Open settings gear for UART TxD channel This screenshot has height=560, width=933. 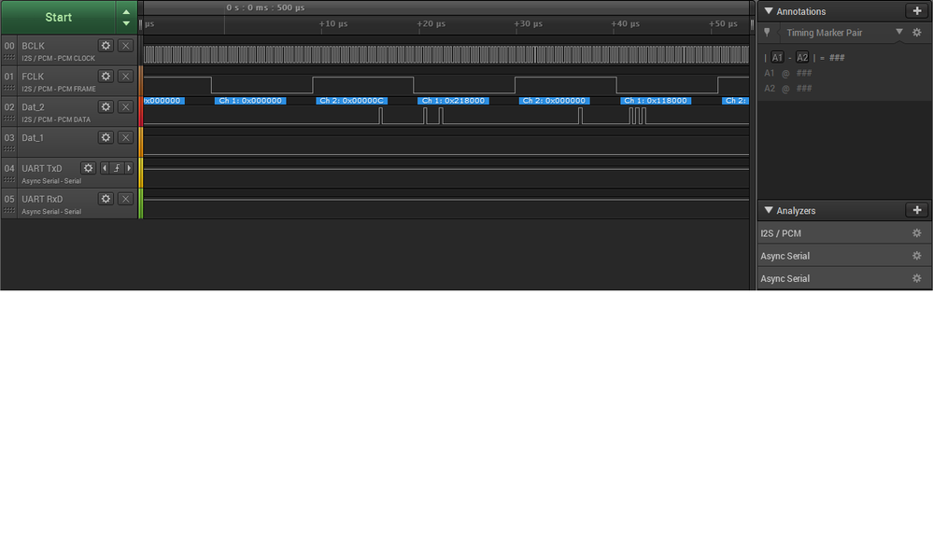click(x=88, y=168)
